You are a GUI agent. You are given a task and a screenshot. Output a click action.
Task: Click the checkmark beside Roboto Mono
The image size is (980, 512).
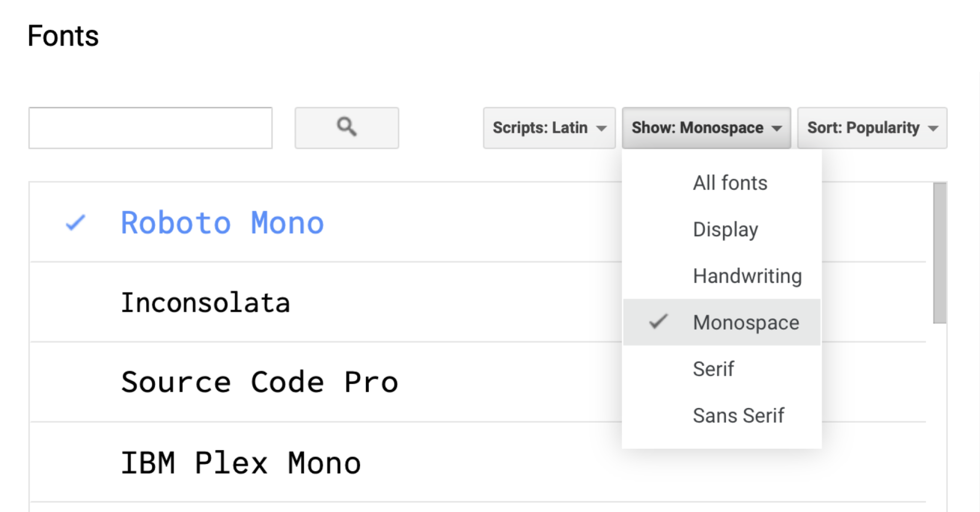click(74, 223)
